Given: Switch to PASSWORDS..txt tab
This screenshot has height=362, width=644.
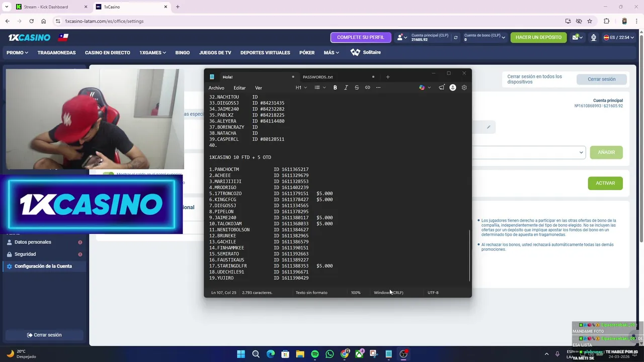Looking at the screenshot, I should 337,77.
